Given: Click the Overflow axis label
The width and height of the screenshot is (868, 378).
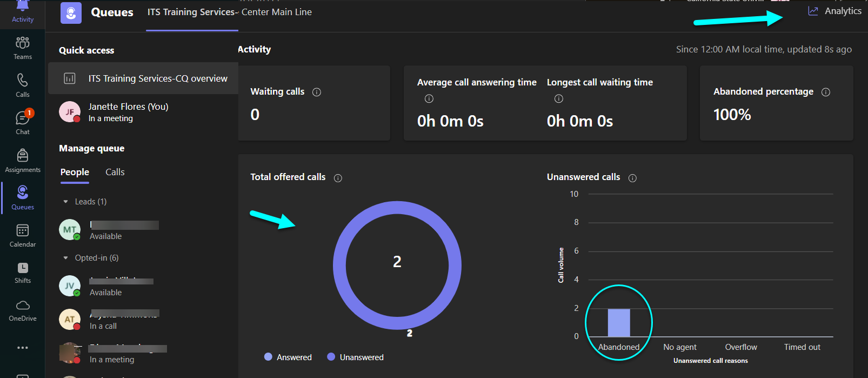Looking at the screenshot, I should coord(741,347).
